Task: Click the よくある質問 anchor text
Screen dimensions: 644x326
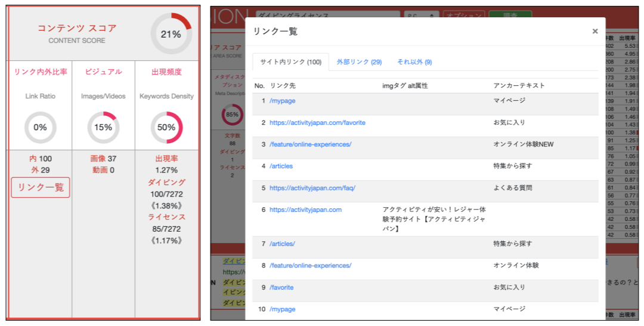Action: [513, 187]
